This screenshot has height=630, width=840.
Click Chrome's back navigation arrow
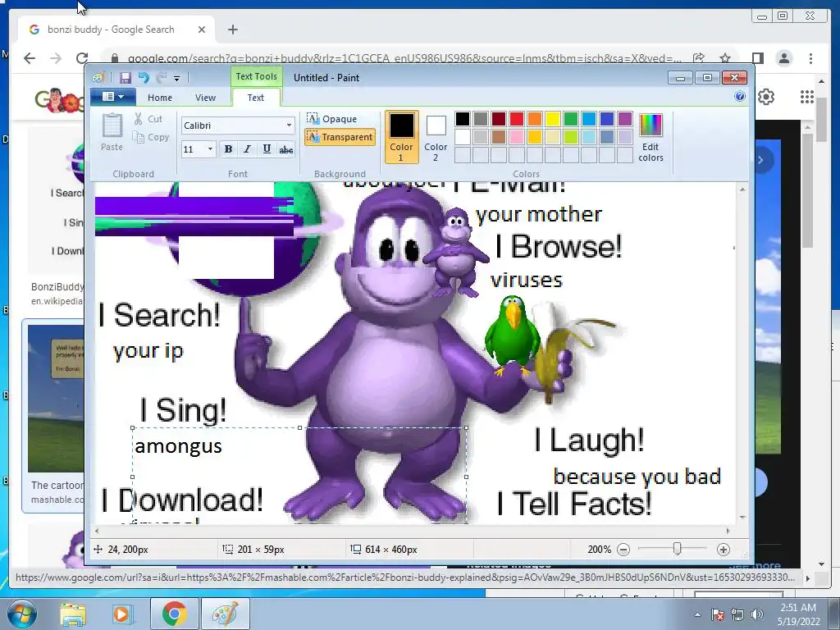[x=30, y=58]
